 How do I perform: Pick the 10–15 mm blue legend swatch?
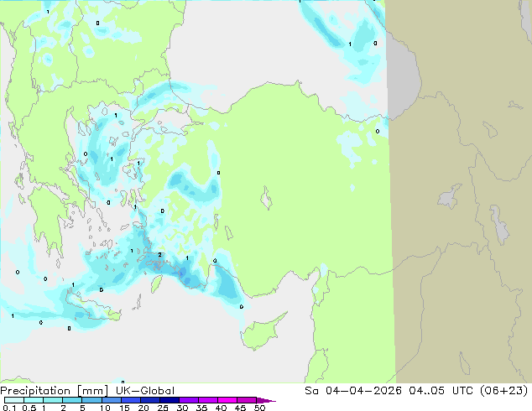click(111, 400)
